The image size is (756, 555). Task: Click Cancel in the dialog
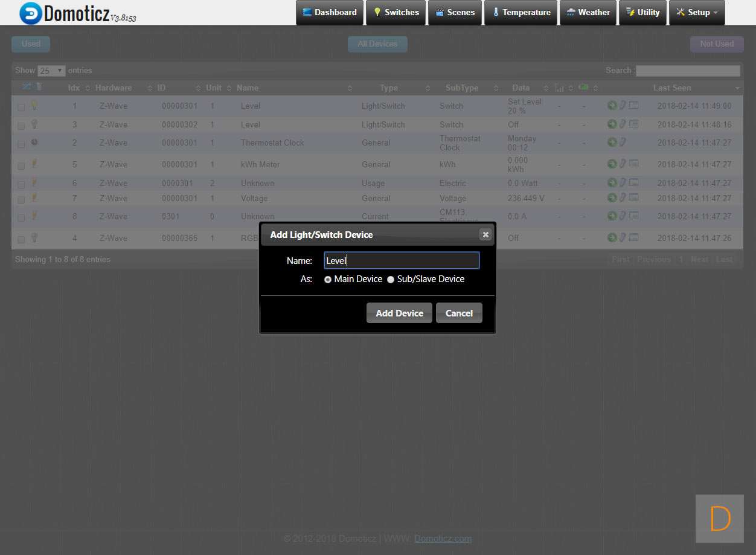pos(459,313)
